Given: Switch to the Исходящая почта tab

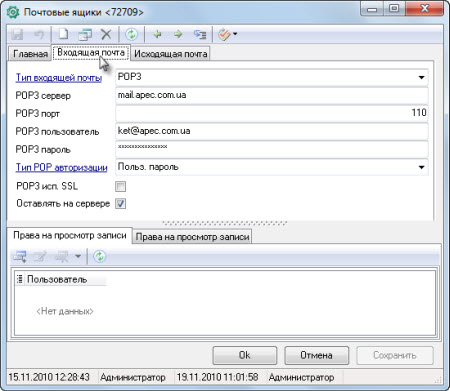Looking at the screenshot, I should [x=171, y=54].
